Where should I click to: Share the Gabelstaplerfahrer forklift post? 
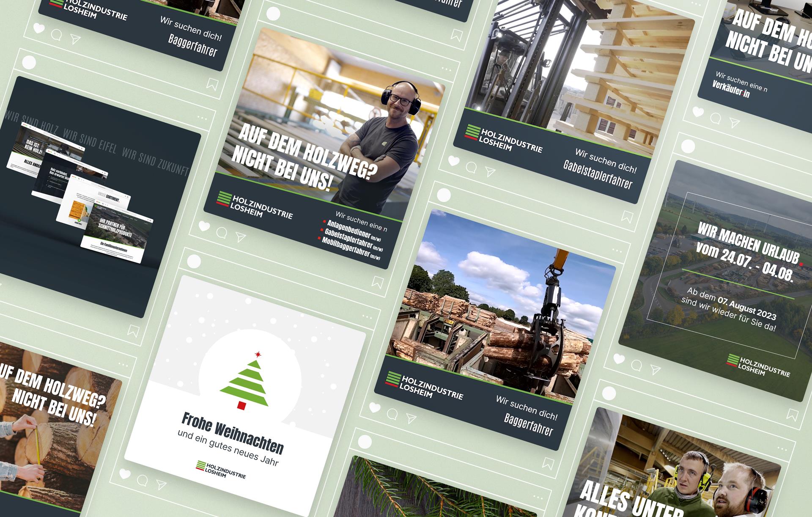tap(490, 172)
